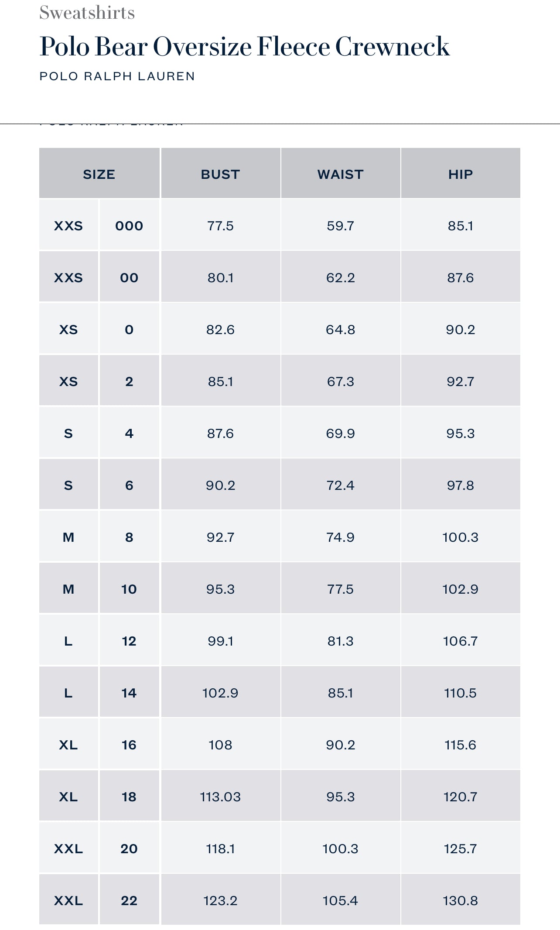Click bust value 99.1 for size 12

pos(220,641)
